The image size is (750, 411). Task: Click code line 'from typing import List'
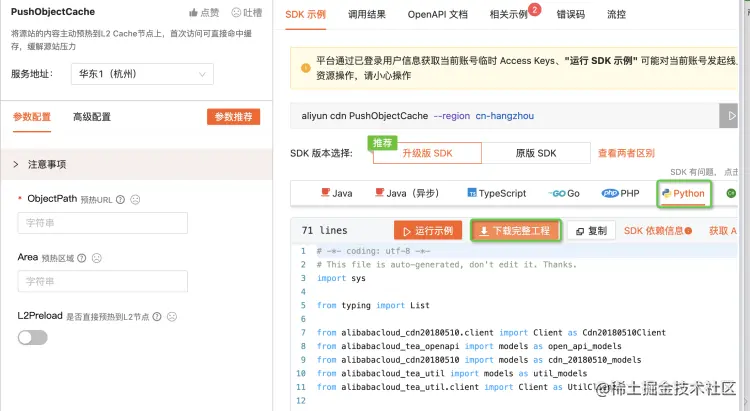[x=373, y=305]
